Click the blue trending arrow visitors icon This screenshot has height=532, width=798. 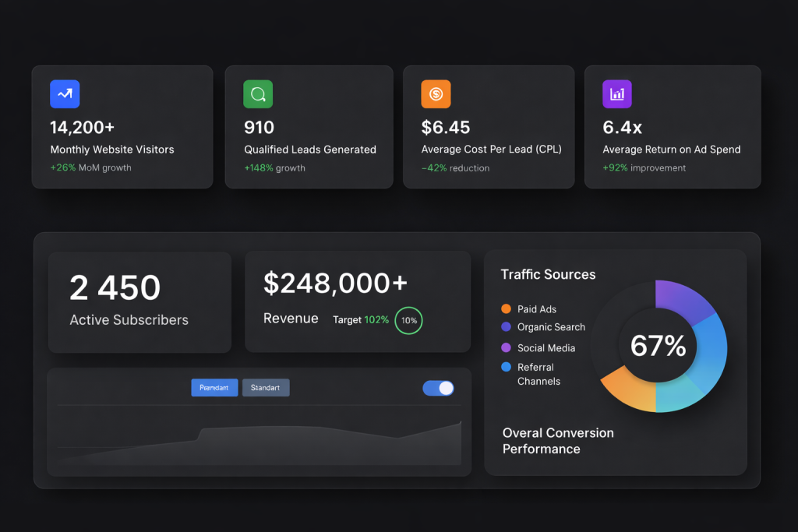pyautogui.click(x=65, y=94)
